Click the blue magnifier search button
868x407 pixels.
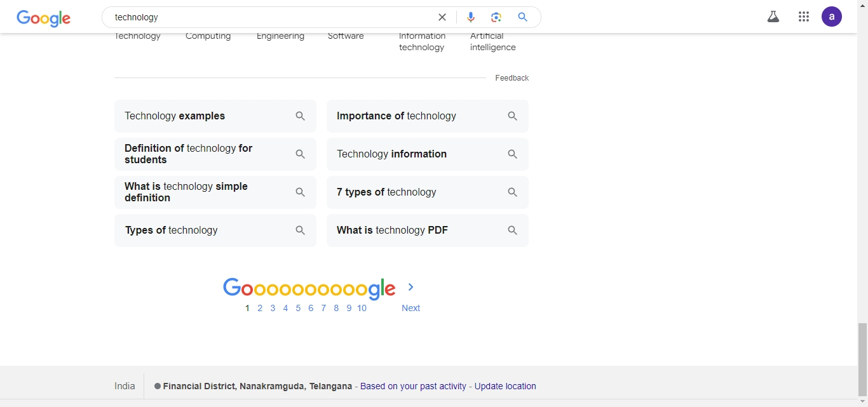click(x=522, y=17)
